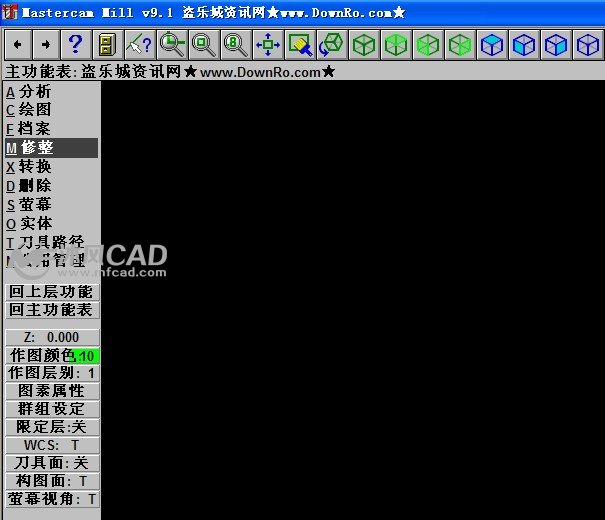The height and width of the screenshot is (520, 605).
Task: Open the file cabinet icon
Action: coord(108,45)
